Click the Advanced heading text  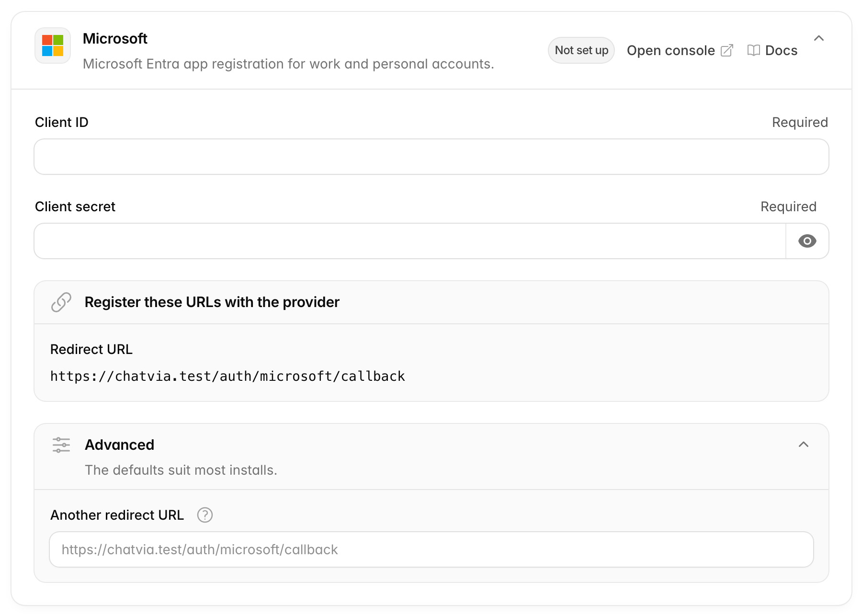coord(120,445)
